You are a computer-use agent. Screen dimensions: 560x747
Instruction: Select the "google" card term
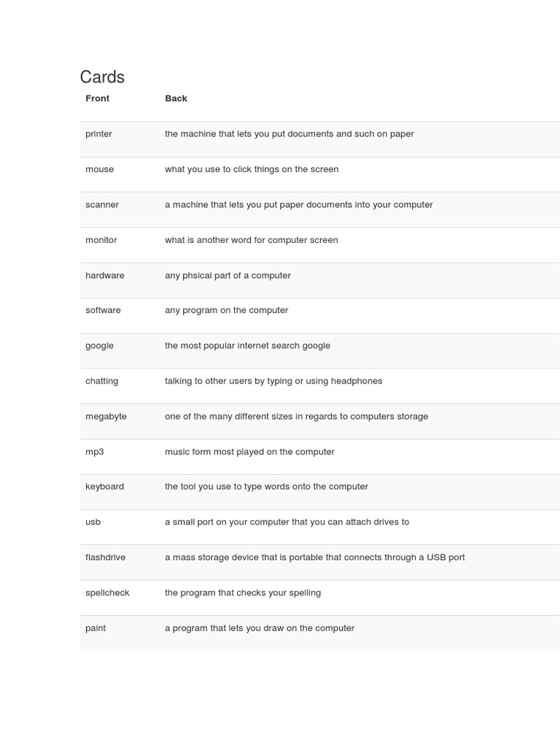click(x=99, y=346)
